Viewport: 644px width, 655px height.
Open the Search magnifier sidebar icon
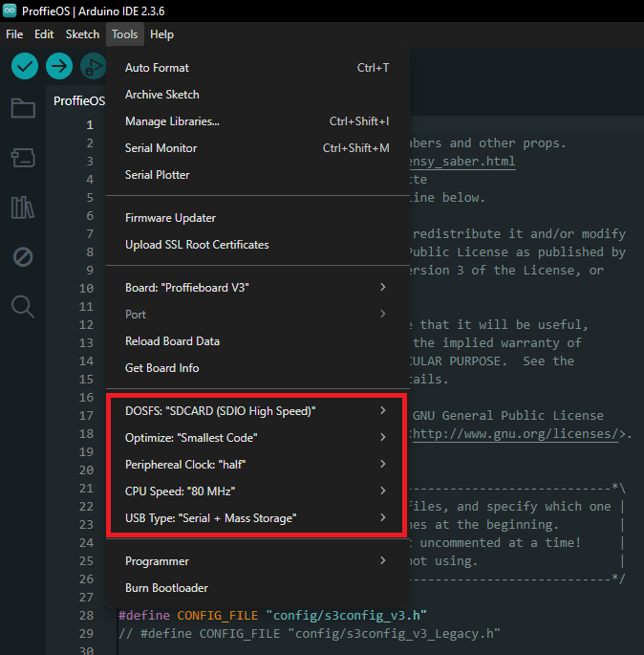pos(23,307)
